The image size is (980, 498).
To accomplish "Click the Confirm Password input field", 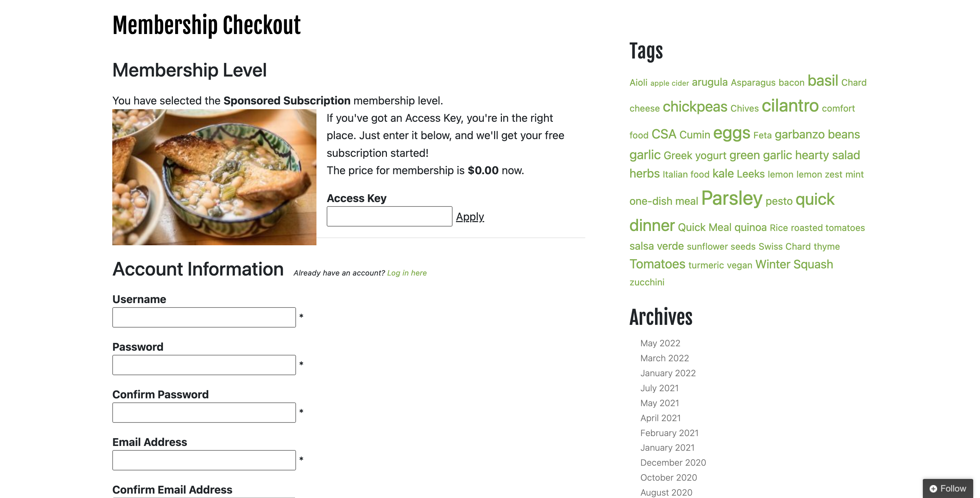I will click(x=204, y=412).
